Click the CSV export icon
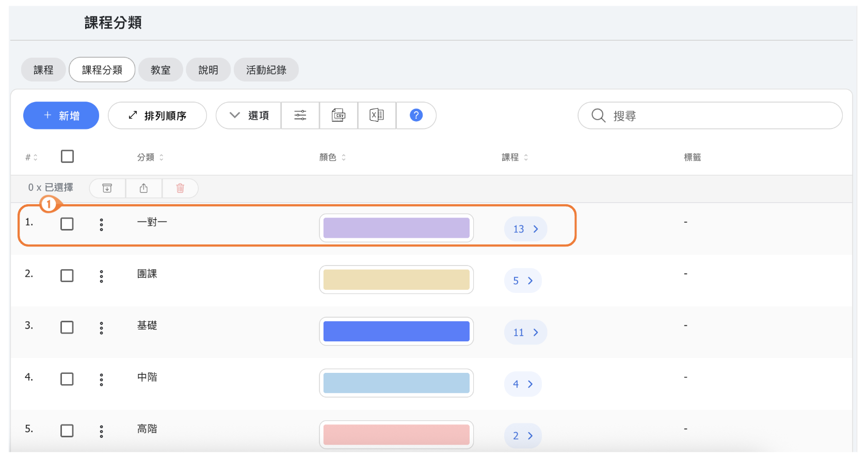868x460 pixels. click(339, 115)
